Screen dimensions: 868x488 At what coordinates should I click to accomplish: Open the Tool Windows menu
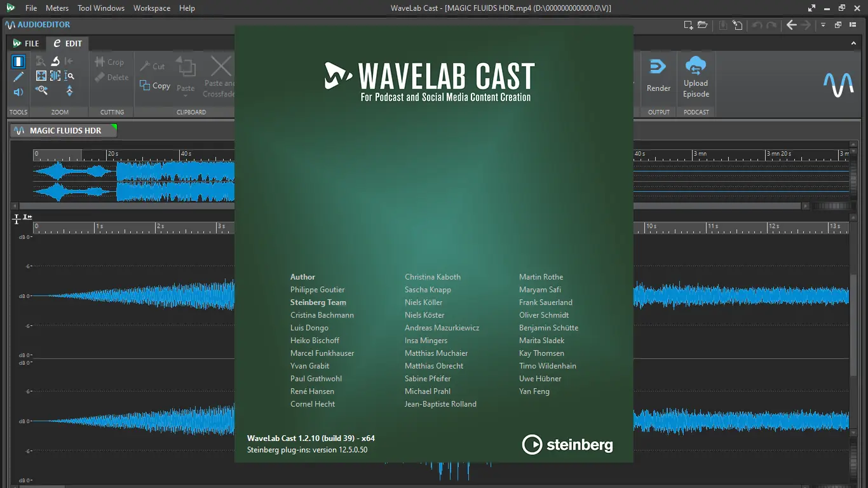click(101, 8)
